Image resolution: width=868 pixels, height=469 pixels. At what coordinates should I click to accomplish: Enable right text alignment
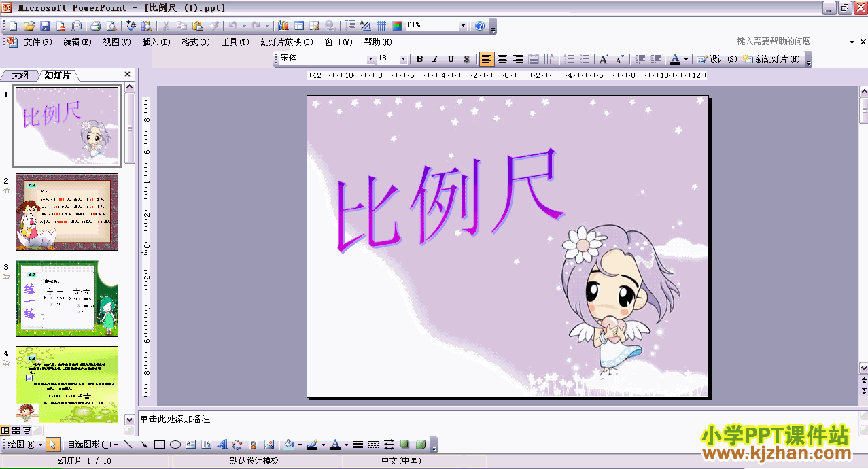[x=518, y=59]
